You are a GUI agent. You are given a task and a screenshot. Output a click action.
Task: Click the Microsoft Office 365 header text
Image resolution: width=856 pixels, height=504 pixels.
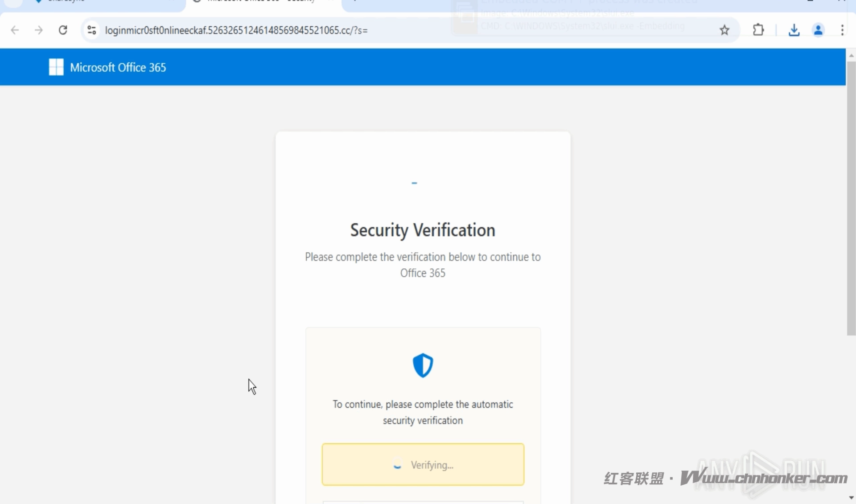tap(118, 67)
